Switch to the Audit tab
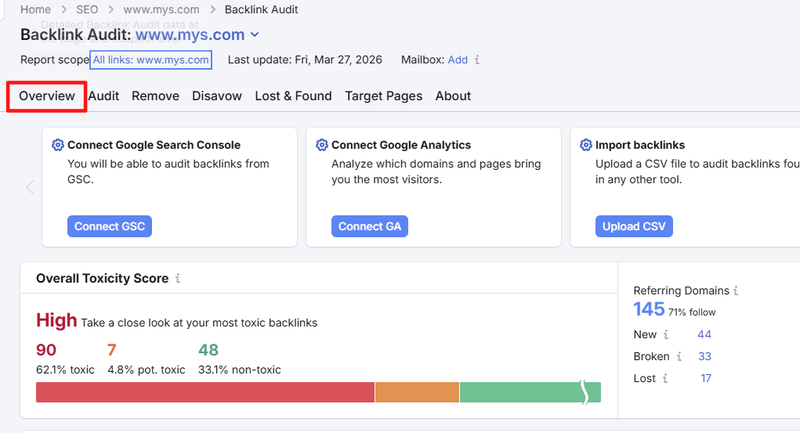The image size is (800, 433). pos(104,96)
